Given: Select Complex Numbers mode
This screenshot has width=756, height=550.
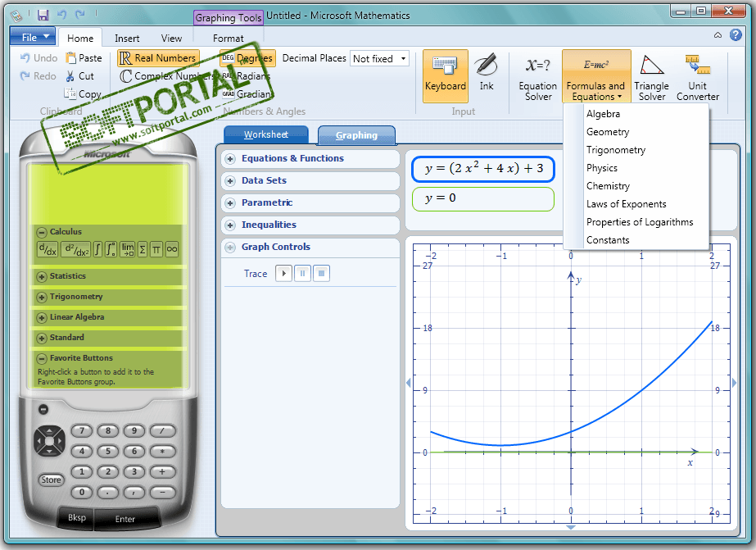Looking at the screenshot, I should [x=167, y=76].
